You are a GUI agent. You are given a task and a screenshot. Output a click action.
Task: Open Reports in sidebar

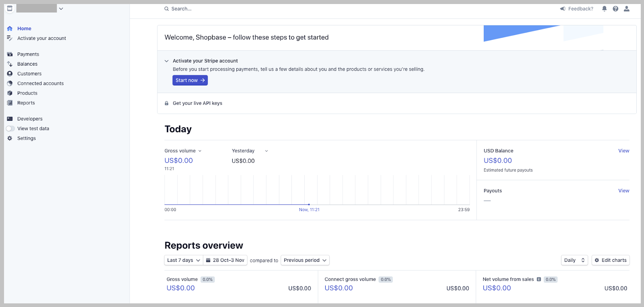tap(26, 103)
